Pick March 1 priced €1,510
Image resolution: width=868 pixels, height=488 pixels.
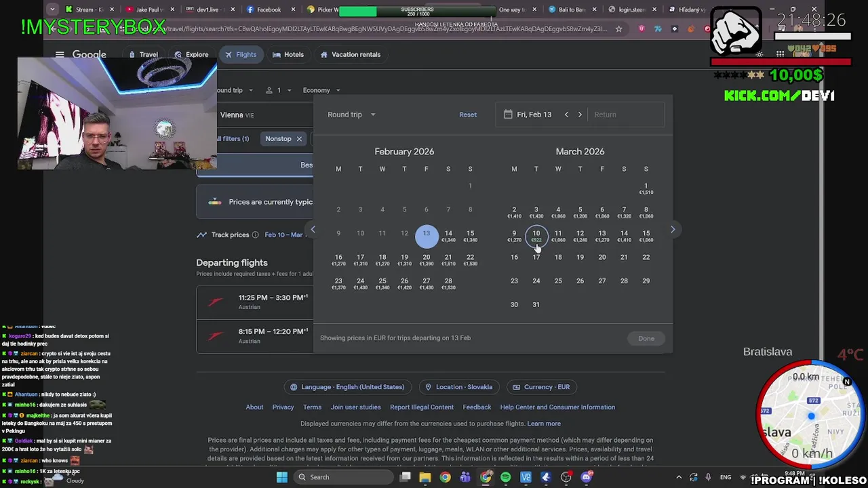(x=646, y=188)
